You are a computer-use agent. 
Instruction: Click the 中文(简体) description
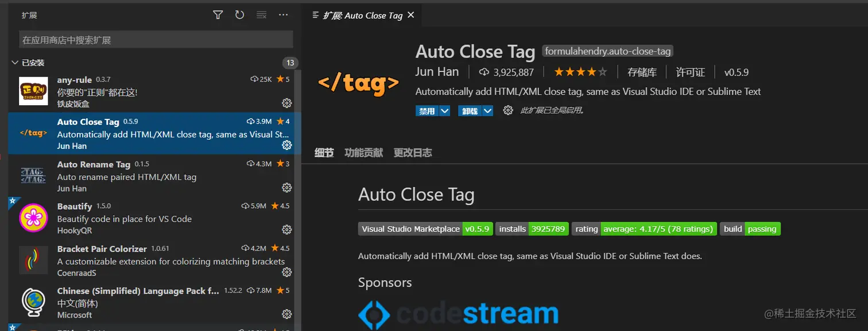pos(77,303)
